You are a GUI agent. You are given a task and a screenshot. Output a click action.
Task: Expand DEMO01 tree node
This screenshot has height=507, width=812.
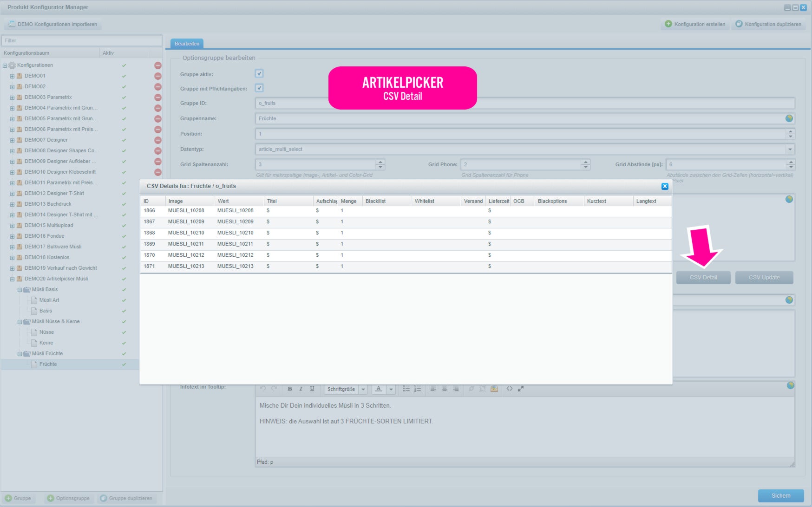[13, 76]
